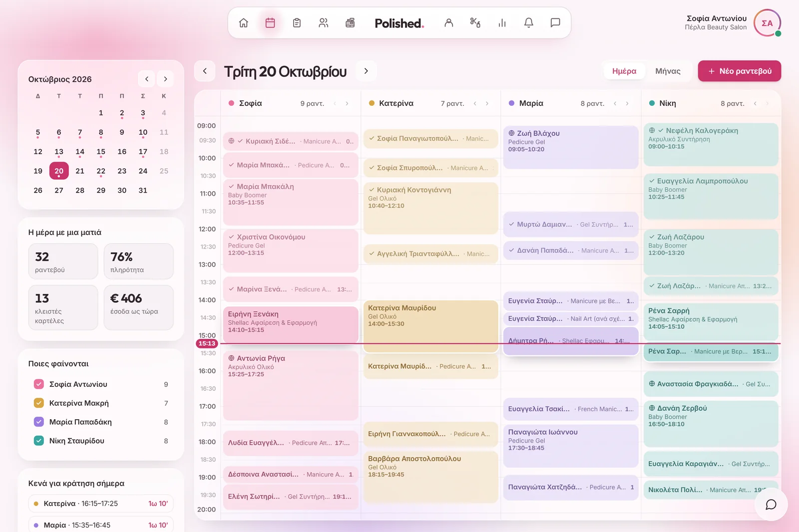Screen dimensions: 799x532
Task: Go to previous day with left chevron
Action: click(205, 71)
